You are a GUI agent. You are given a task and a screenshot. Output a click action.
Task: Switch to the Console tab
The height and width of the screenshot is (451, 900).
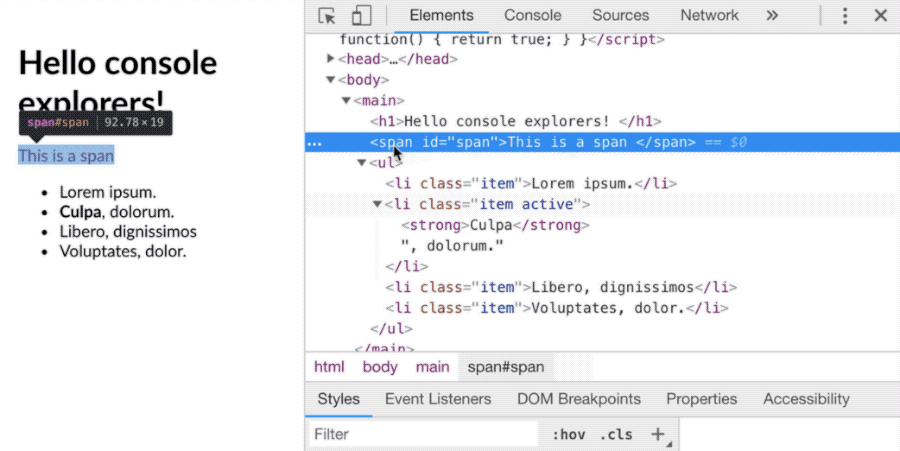pyautogui.click(x=532, y=15)
